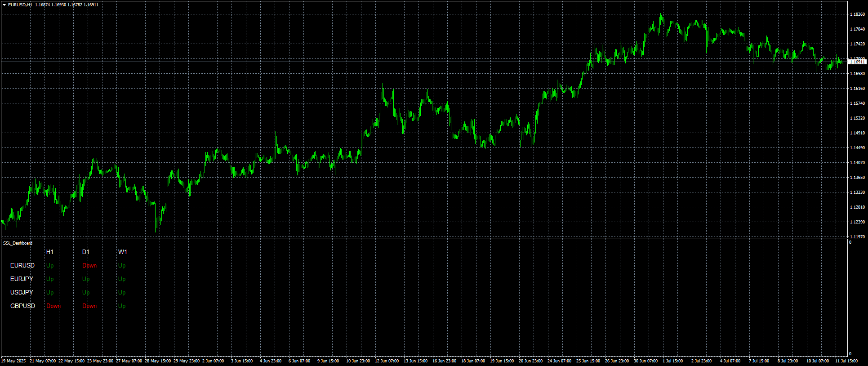The width and height of the screenshot is (868, 366).
Task: Click GBPUSD D1 'Down' signal cell
Action: 89,306
